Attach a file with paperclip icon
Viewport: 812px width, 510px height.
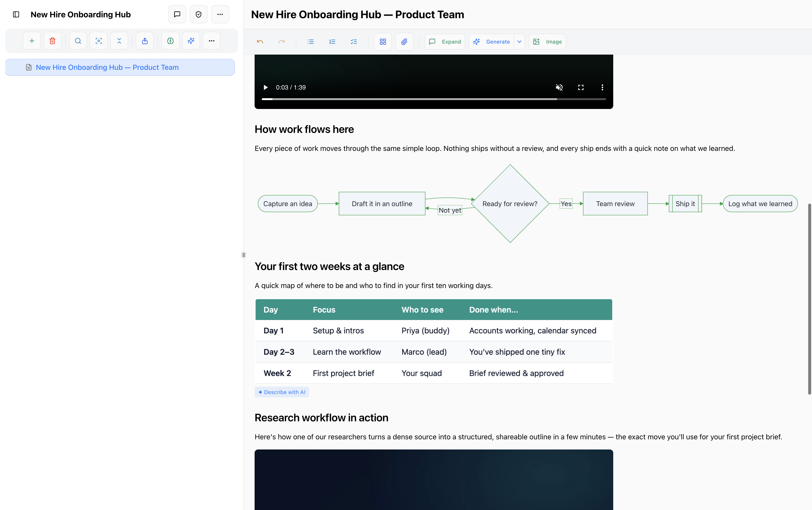coord(404,41)
